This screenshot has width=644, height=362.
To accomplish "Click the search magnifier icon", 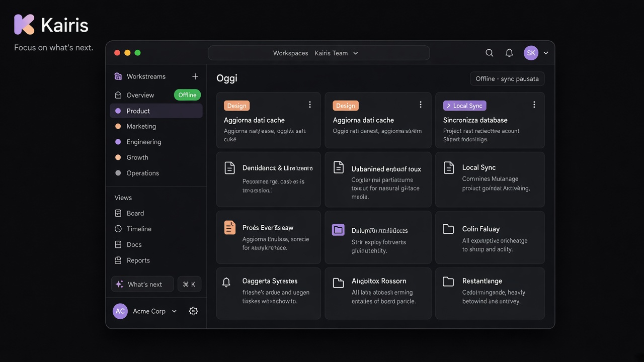I will (x=489, y=53).
